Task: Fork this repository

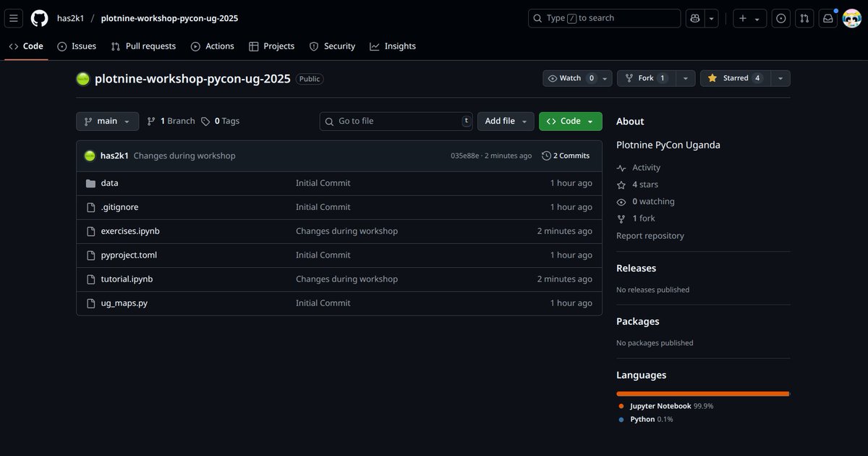Action: pos(646,78)
